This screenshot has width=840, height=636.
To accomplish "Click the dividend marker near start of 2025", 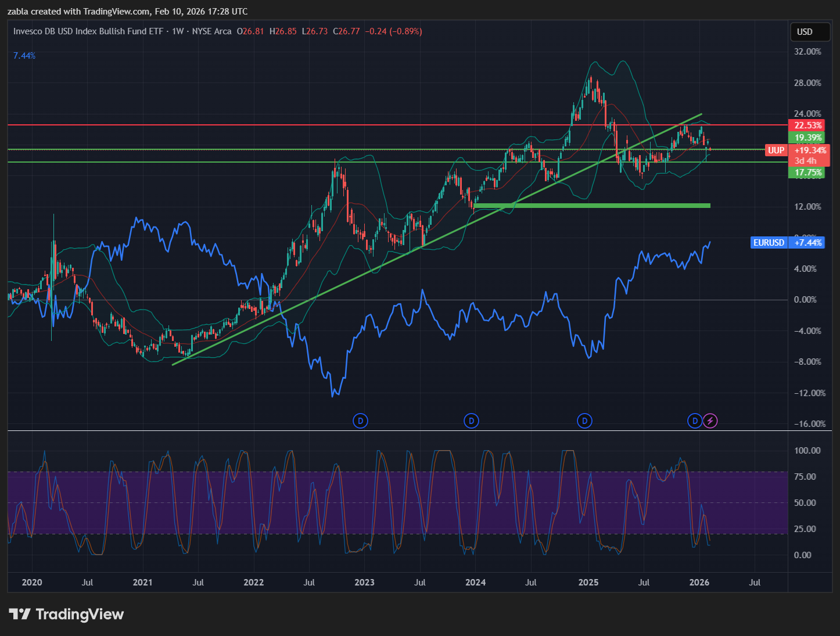I will coord(584,421).
